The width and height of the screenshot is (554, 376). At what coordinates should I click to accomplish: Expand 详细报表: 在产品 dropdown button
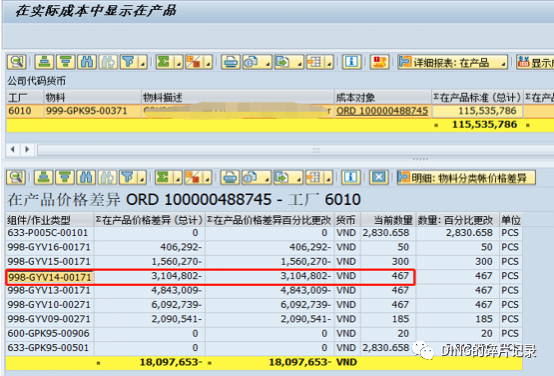[453, 62]
